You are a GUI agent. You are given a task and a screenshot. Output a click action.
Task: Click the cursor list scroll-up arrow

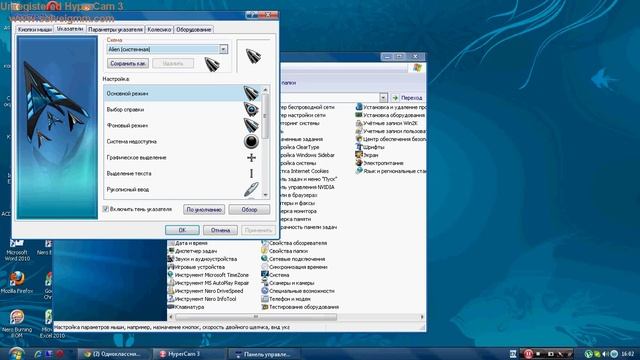[266, 89]
